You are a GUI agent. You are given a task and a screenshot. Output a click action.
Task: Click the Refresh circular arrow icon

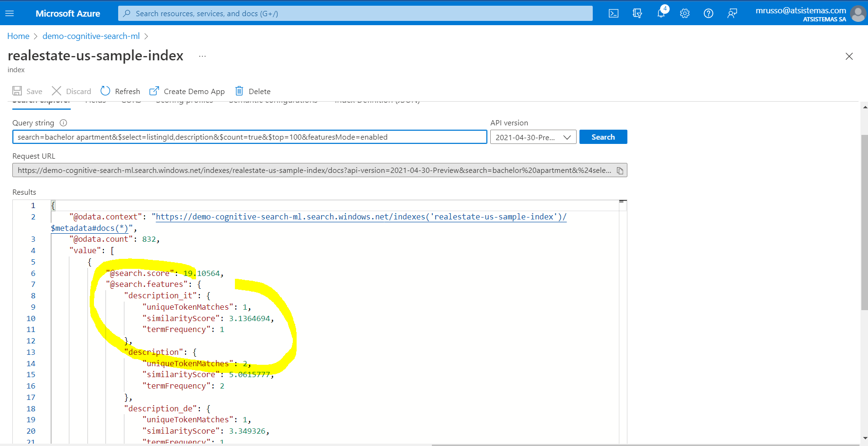tap(105, 91)
